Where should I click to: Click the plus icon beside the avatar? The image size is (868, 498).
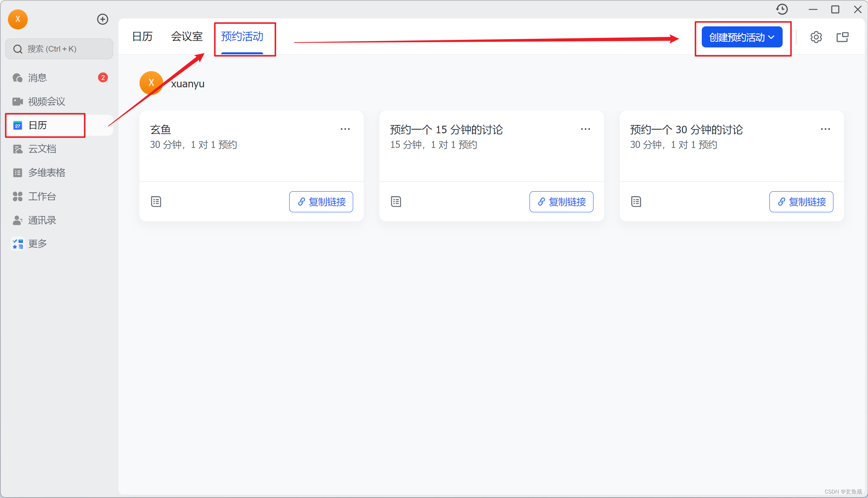coord(102,19)
